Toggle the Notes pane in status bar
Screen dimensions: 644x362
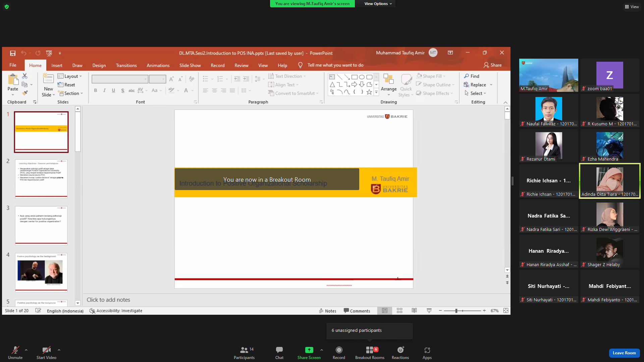[328, 311]
